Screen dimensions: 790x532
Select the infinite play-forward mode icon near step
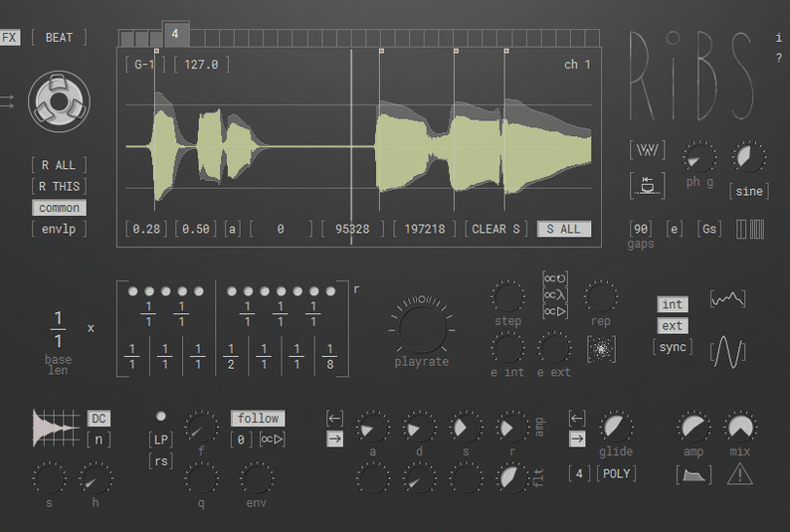555,311
